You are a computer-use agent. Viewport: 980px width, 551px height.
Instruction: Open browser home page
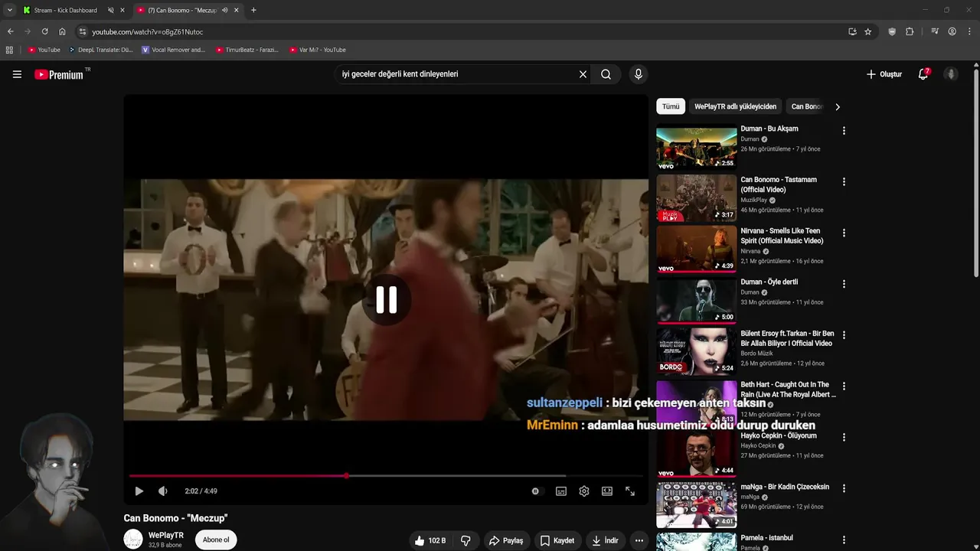tap(62, 31)
